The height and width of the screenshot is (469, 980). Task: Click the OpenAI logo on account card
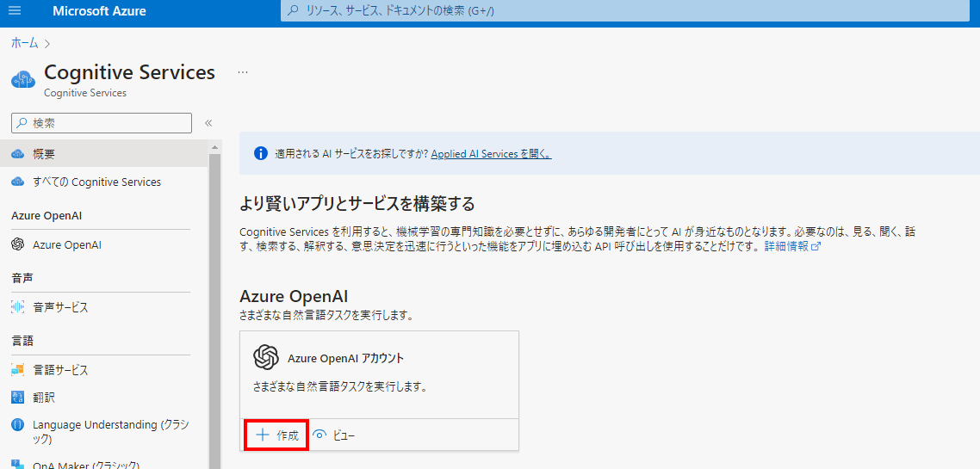[265, 358]
